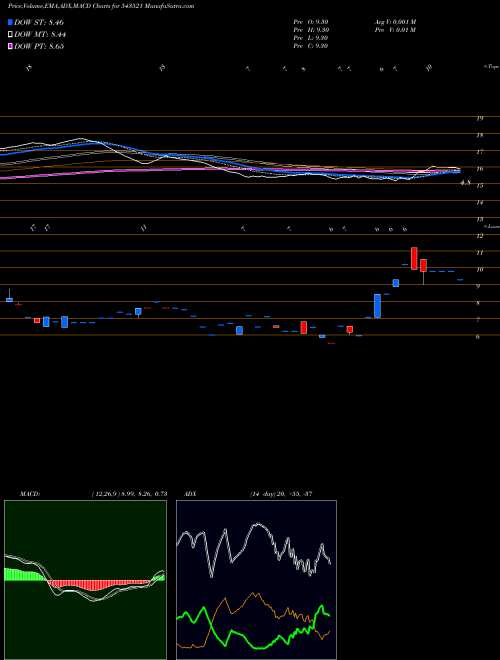500x660 pixels.
Task: Click ADX parameters '(14 day) 20, +35, -37'
Action: [280, 494]
